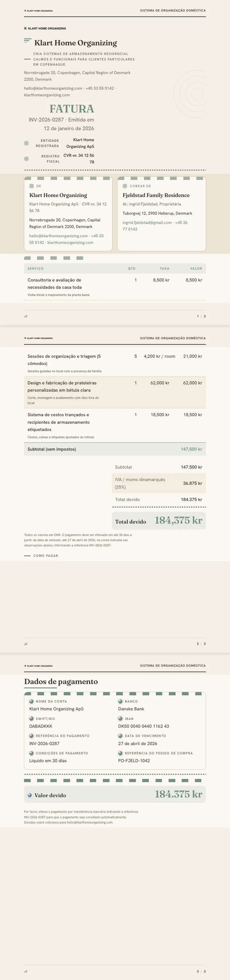The width and height of the screenshot is (230, 980).
Task: Click the sphere icon beside the Banco label
Action: pyautogui.click(x=120, y=701)
